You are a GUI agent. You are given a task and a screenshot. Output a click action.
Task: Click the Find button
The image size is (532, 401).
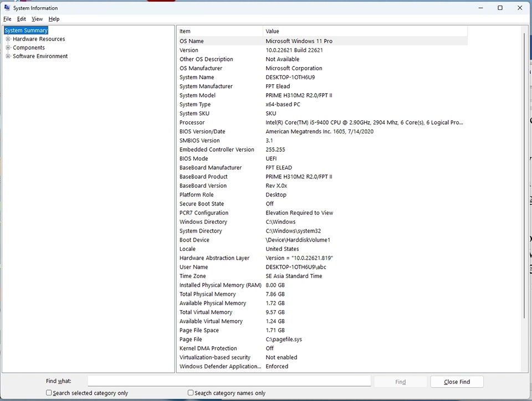click(x=400, y=381)
